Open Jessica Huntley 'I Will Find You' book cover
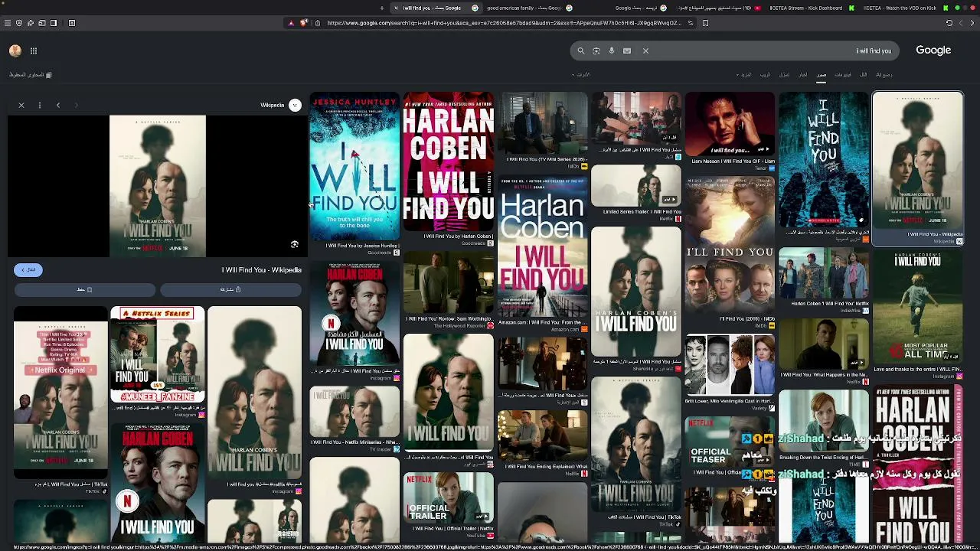The image size is (980, 551). pos(354,166)
